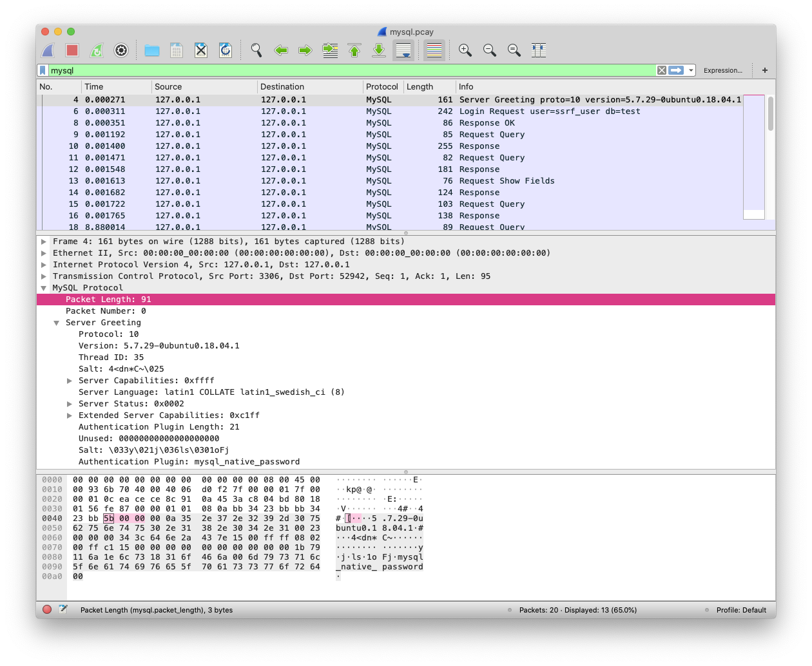Viewport: 812px width, 666px height.
Task: Zoom in main window text
Action: pyautogui.click(x=465, y=50)
